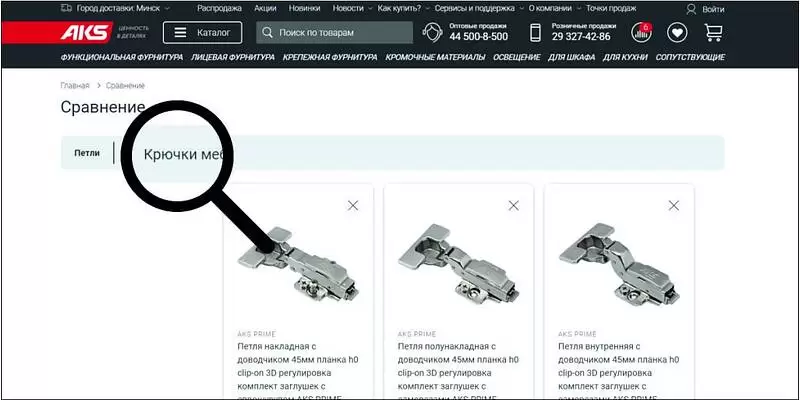Remove third hinge from comparison
This screenshot has height=400, width=800.
coord(674,205)
